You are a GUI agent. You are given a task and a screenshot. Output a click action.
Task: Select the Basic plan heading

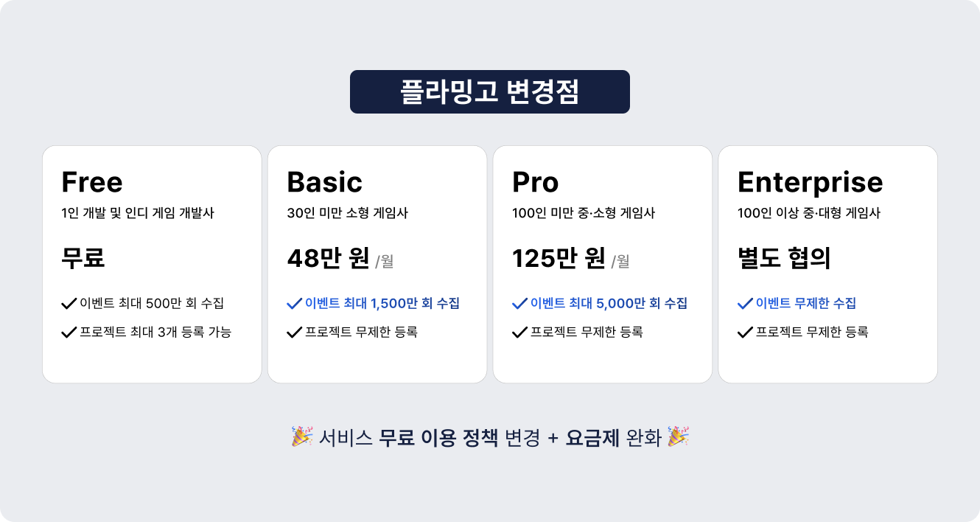325,182
